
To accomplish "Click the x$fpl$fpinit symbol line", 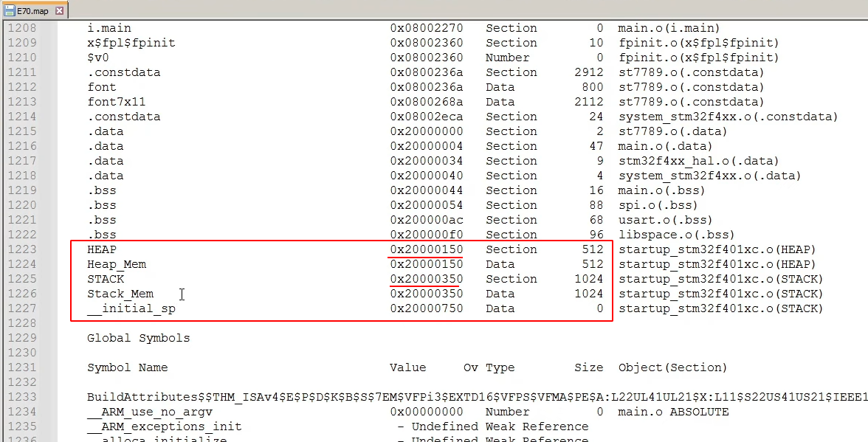I will coord(132,43).
